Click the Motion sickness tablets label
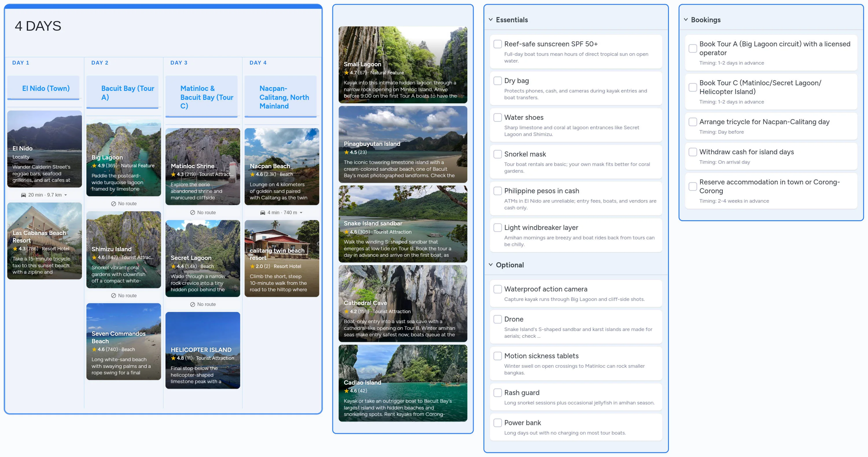The height and width of the screenshot is (457, 868). [x=542, y=356]
